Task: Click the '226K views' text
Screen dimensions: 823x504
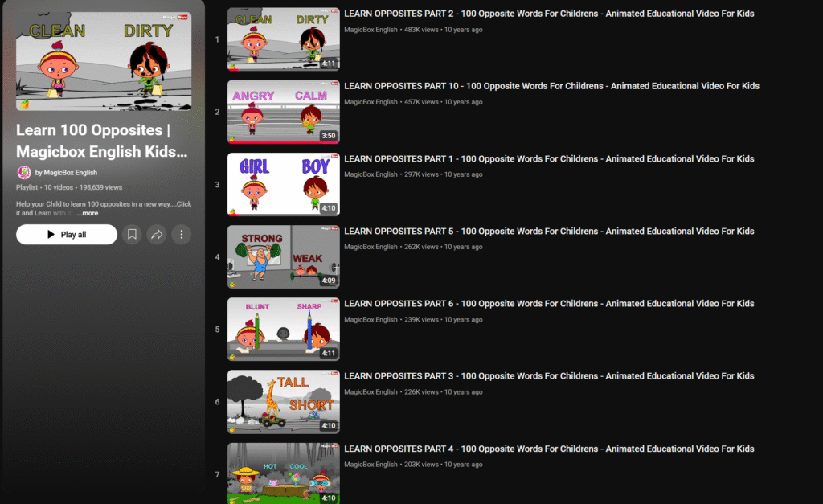Action: [x=421, y=391]
